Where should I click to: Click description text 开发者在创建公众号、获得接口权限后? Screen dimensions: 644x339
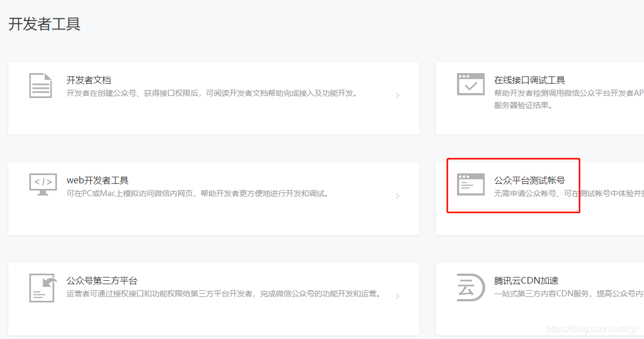pyautogui.click(x=132, y=94)
